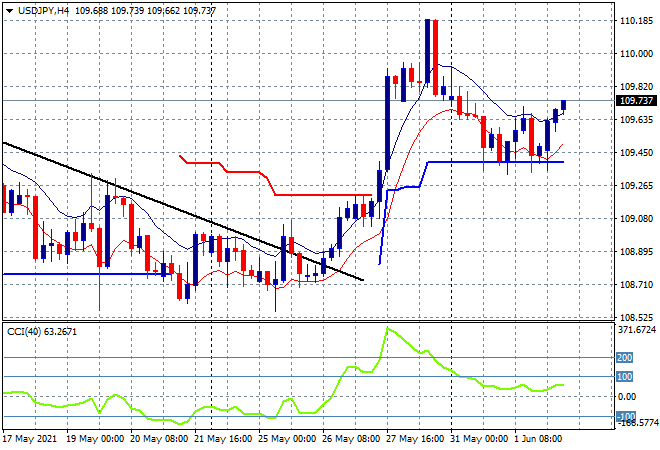Click the 110.185 price axis label
Screen dimensions: 660x450
point(636,21)
